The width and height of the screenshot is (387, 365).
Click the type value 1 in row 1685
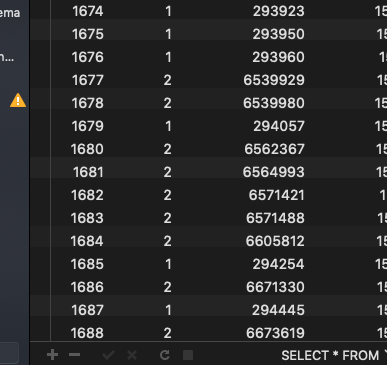[168, 264]
